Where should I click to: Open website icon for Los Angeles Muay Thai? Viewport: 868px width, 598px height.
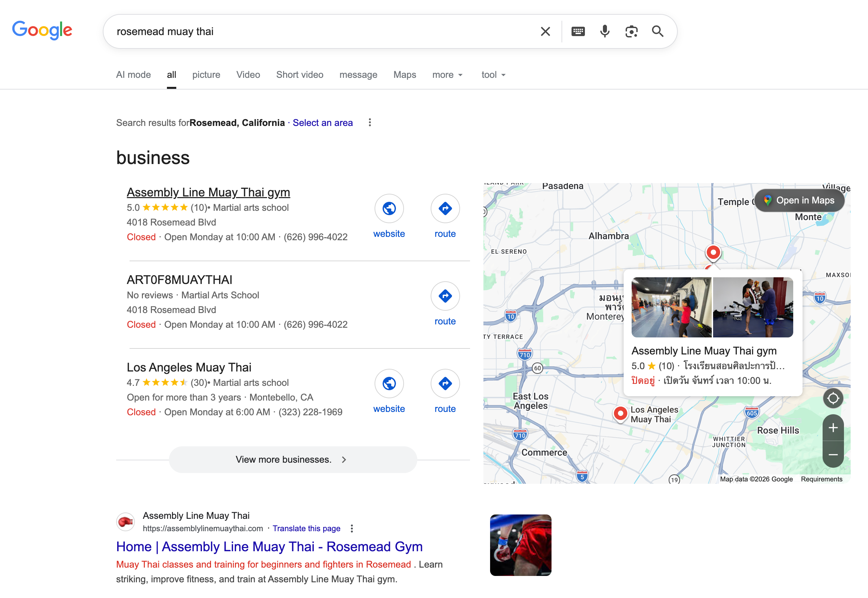(389, 383)
